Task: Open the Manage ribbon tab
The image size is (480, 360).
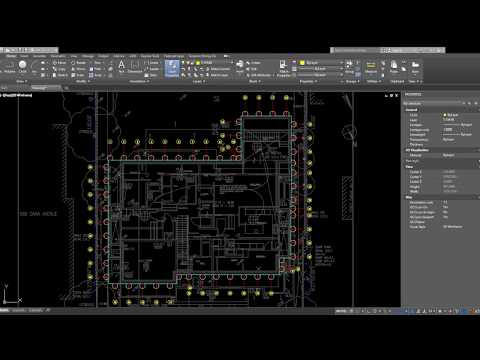Action: click(88, 56)
